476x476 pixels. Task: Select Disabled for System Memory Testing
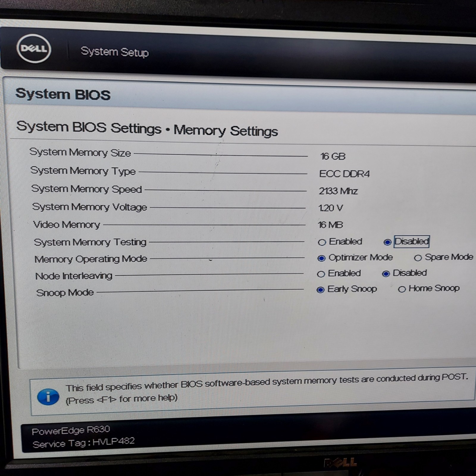coord(387,242)
